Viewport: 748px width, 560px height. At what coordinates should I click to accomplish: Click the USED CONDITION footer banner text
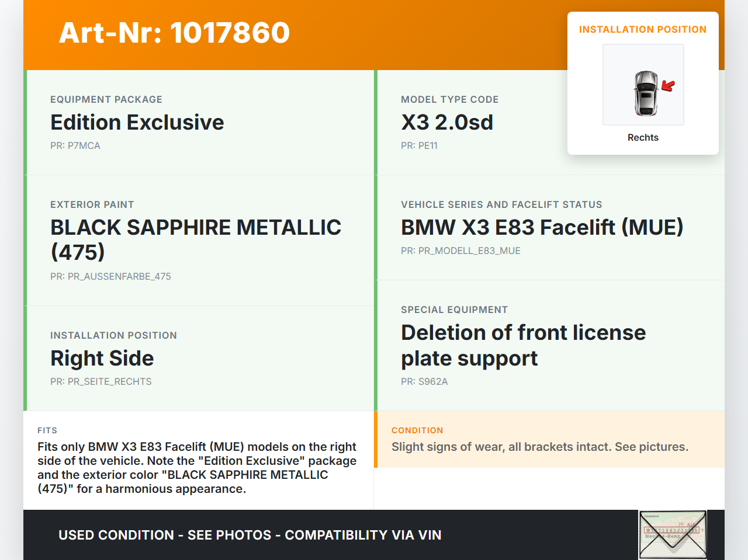[x=250, y=535]
